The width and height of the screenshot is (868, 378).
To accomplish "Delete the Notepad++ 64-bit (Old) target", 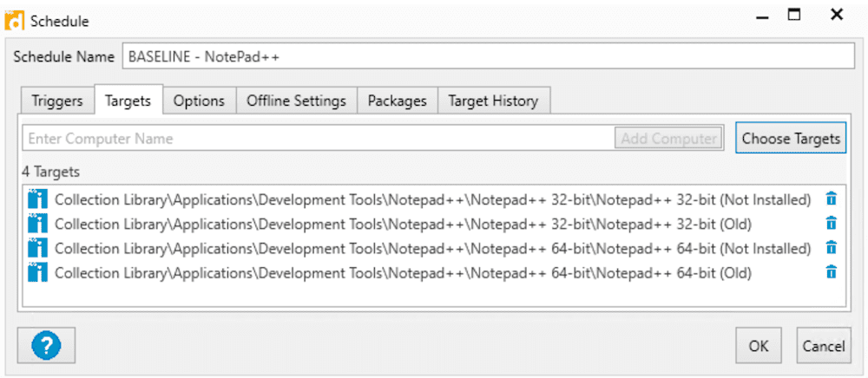I will click(x=831, y=272).
